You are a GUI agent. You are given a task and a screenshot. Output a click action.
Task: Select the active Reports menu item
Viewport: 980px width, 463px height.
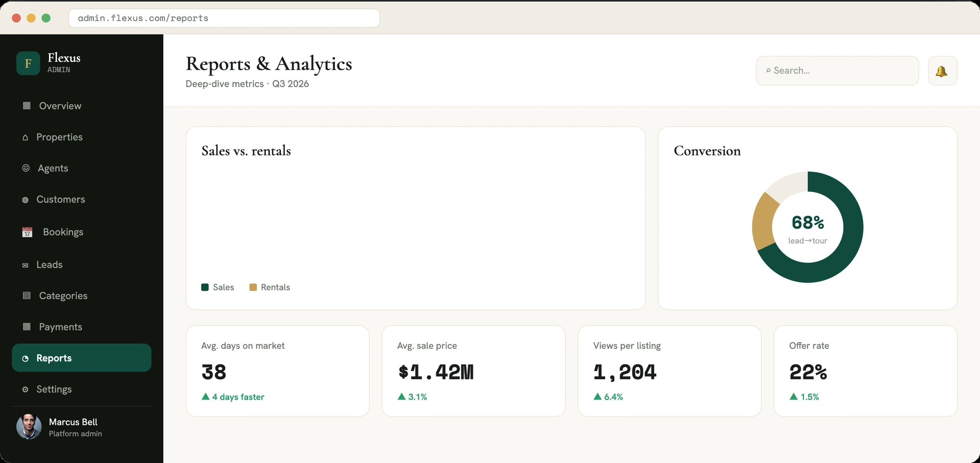coord(82,358)
